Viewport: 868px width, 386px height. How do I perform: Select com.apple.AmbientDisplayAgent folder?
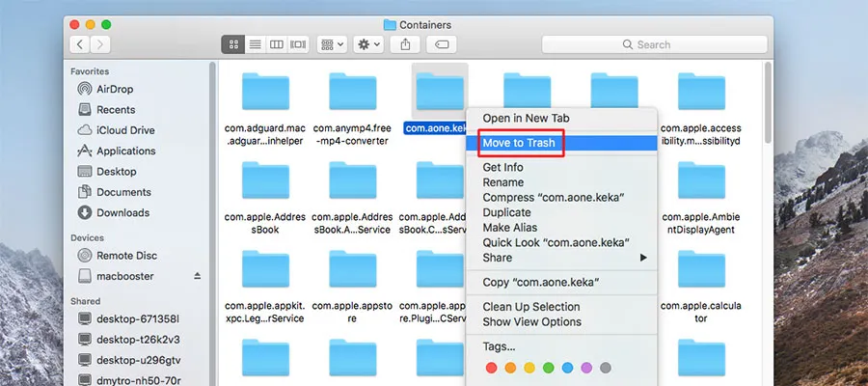click(701, 180)
